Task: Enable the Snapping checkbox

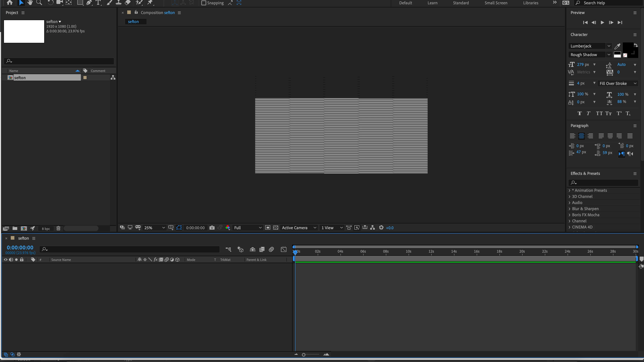Action: coord(204,3)
